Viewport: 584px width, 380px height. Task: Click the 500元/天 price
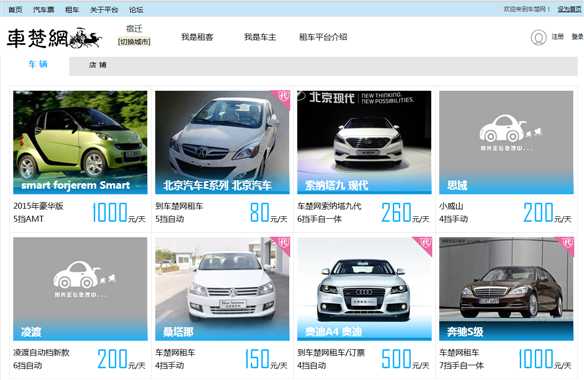[x=405, y=359]
